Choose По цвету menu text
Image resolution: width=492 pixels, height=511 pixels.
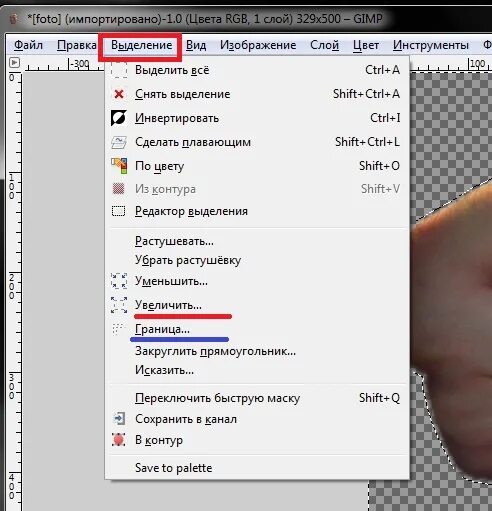(x=160, y=166)
